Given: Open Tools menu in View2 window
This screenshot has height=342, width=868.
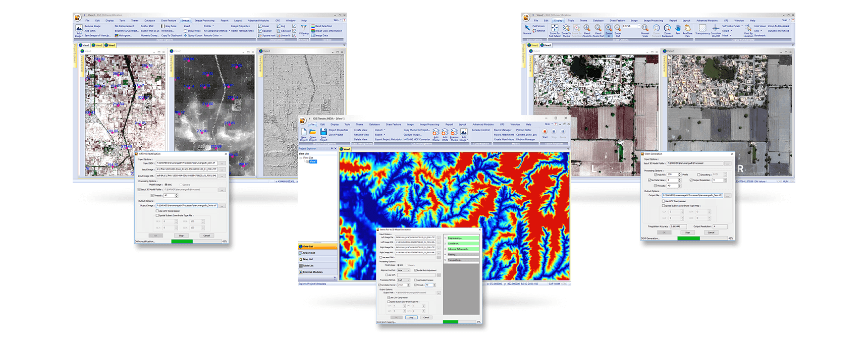Looking at the screenshot, I should coord(571,20).
